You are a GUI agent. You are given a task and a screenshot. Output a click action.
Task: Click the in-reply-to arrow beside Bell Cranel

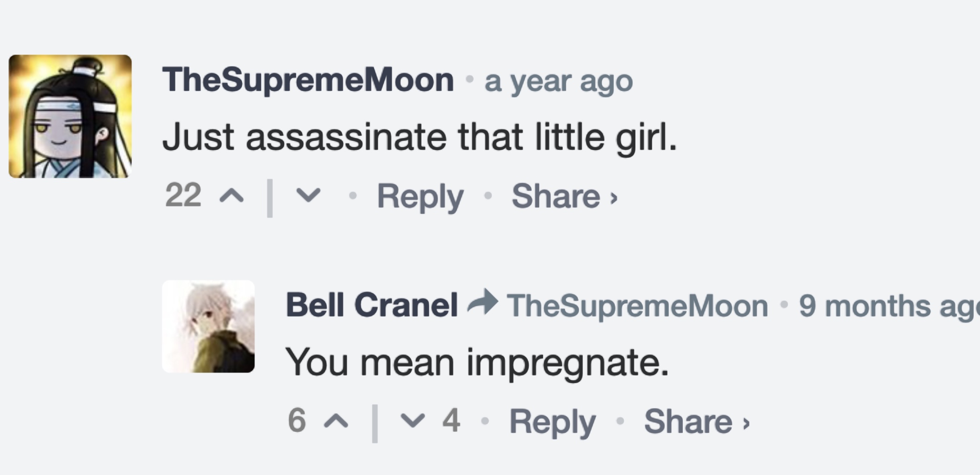(x=482, y=303)
